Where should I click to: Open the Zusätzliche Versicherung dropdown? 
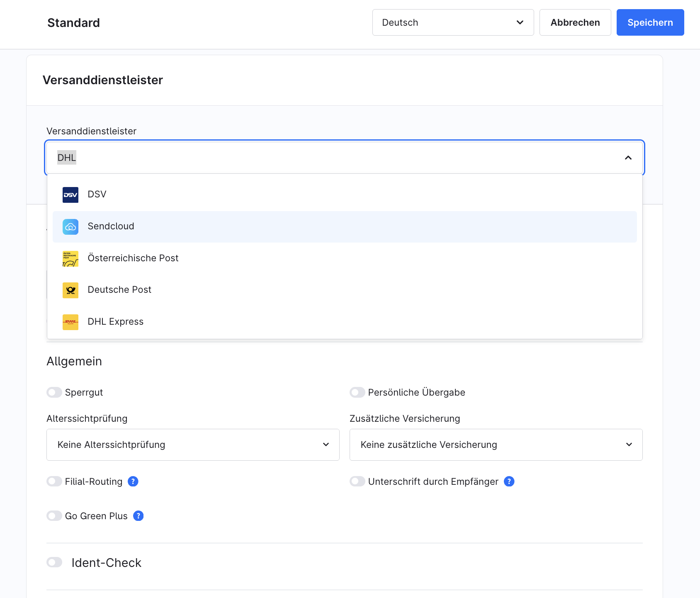coord(496,445)
